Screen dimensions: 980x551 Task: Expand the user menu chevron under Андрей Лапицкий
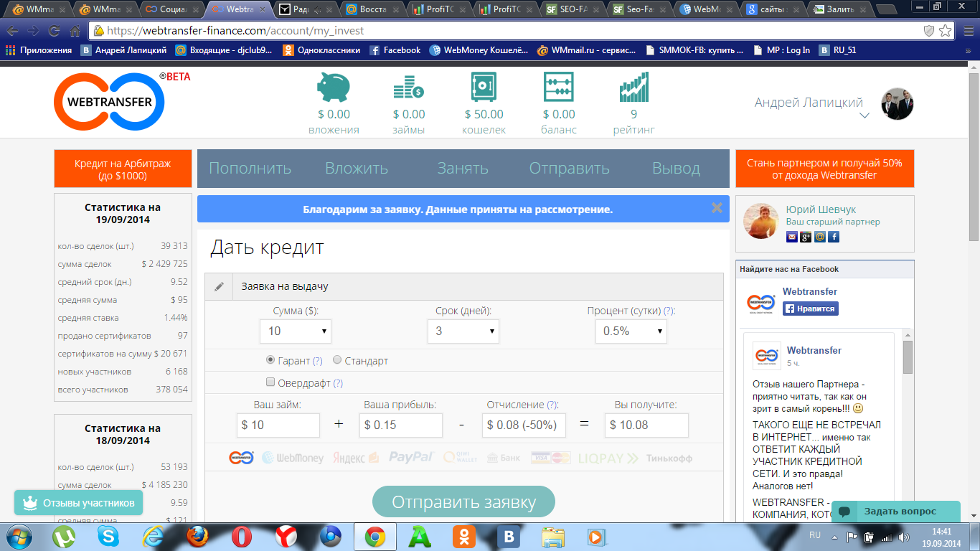tap(864, 116)
